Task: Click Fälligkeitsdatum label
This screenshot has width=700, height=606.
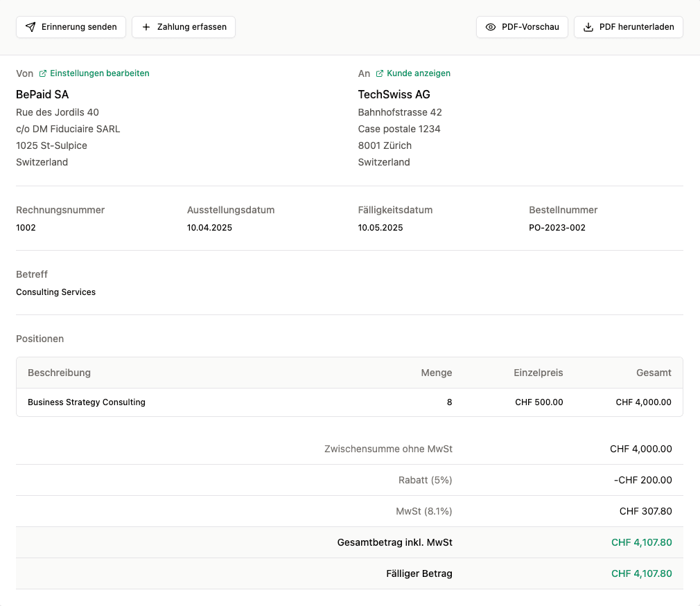Action: 395,210
